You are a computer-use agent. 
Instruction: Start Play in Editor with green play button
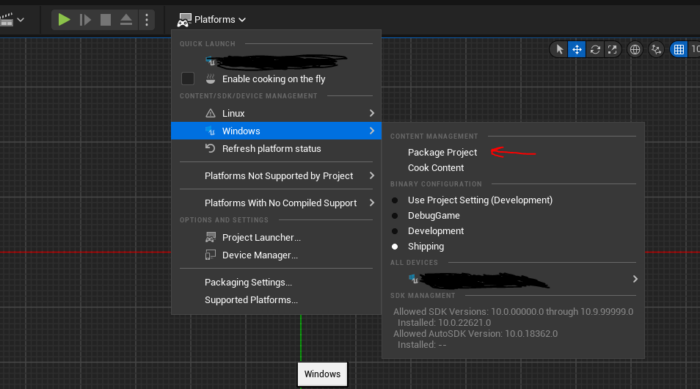pos(64,20)
